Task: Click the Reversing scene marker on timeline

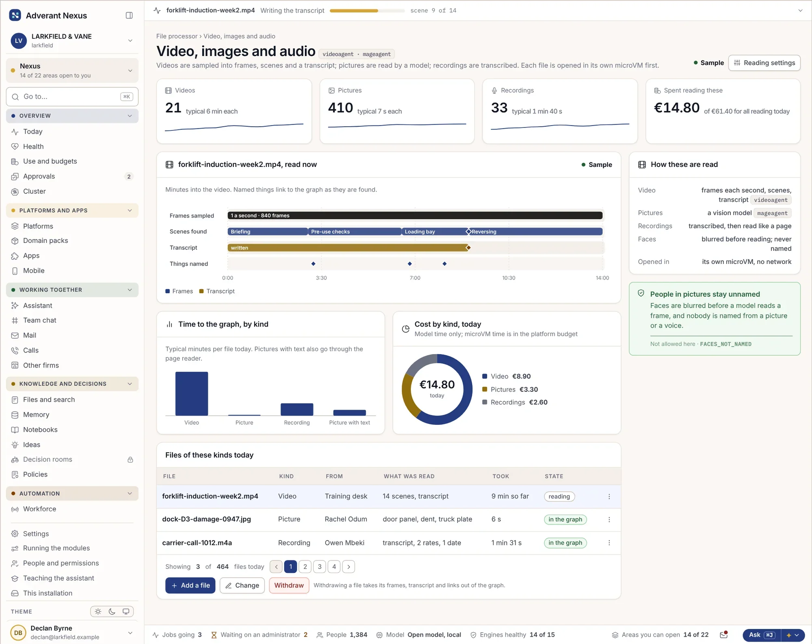Action: click(469, 231)
